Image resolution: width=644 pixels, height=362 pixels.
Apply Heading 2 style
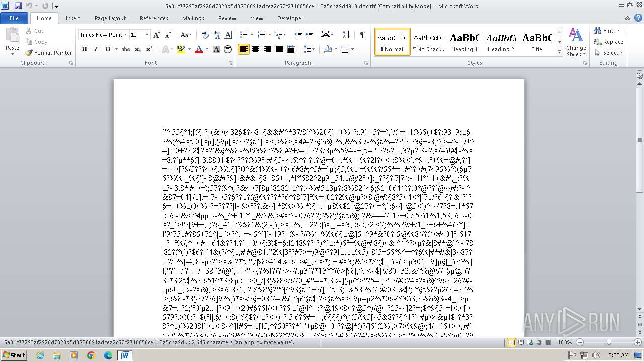tap(501, 42)
